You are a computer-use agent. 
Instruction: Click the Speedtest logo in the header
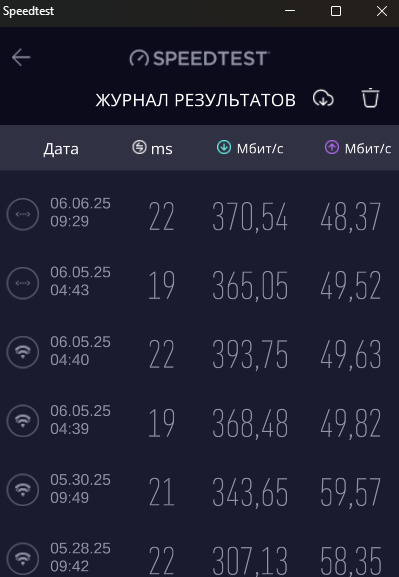pos(200,58)
